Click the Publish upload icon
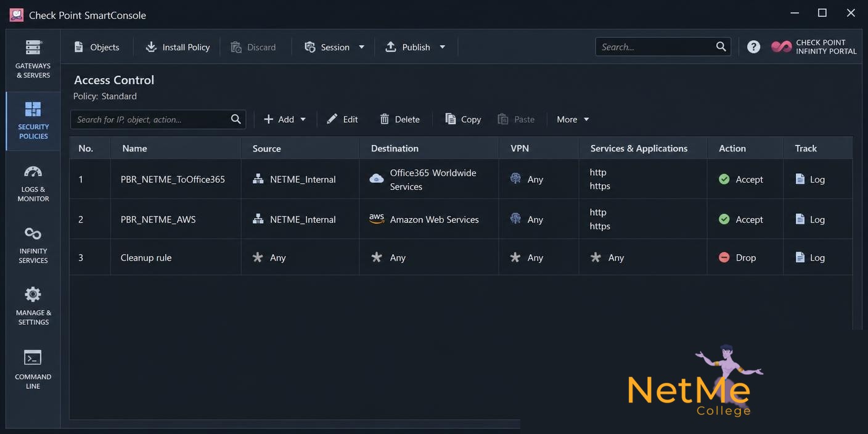Viewport: 868px width, 434px height. pyautogui.click(x=391, y=47)
